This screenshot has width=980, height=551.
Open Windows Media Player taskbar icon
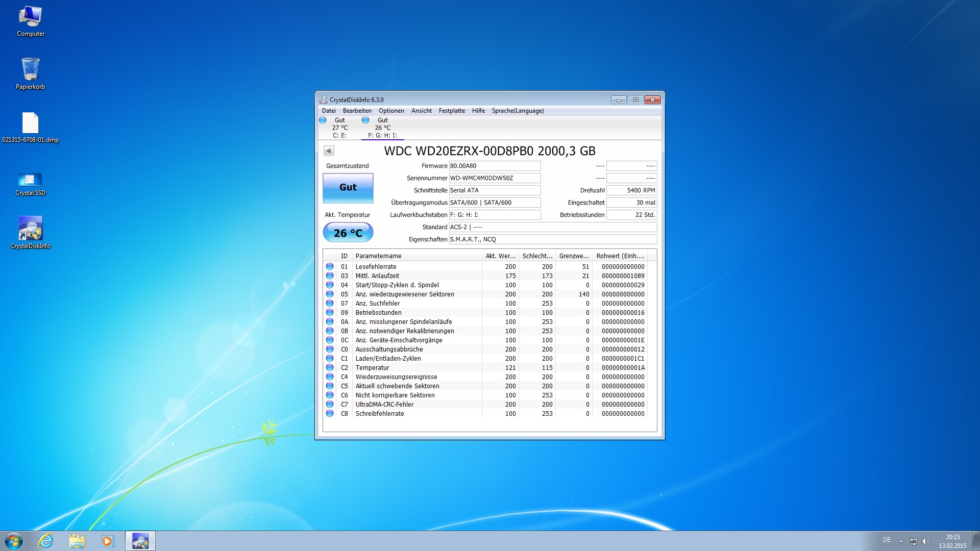[x=108, y=541]
